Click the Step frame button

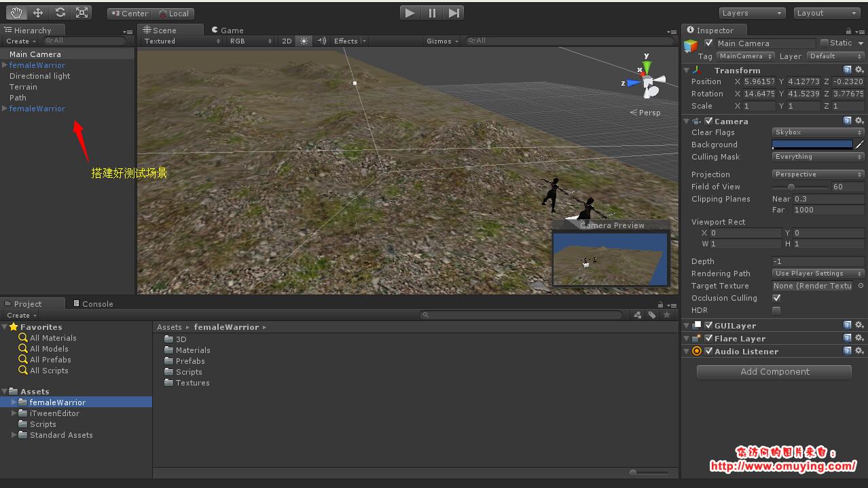click(x=454, y=13)
